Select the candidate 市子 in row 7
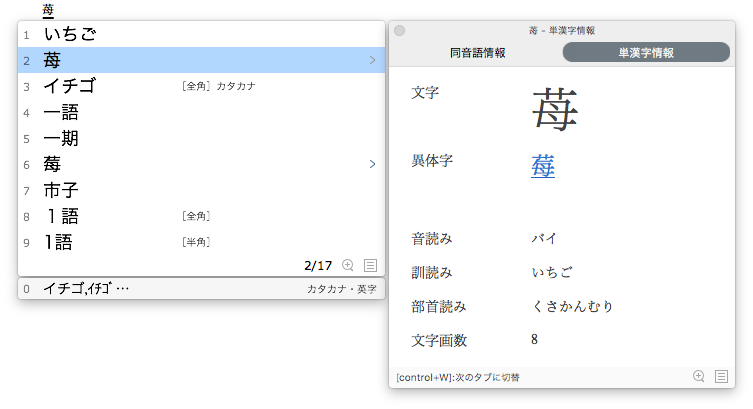Image resolution: width=753 pixels, height=409 pixels. pyautogui.click(x=61, y=190)
